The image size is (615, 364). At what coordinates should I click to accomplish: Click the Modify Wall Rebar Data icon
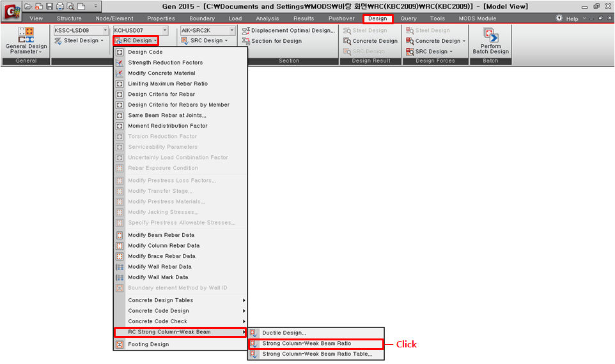[120, 267]
